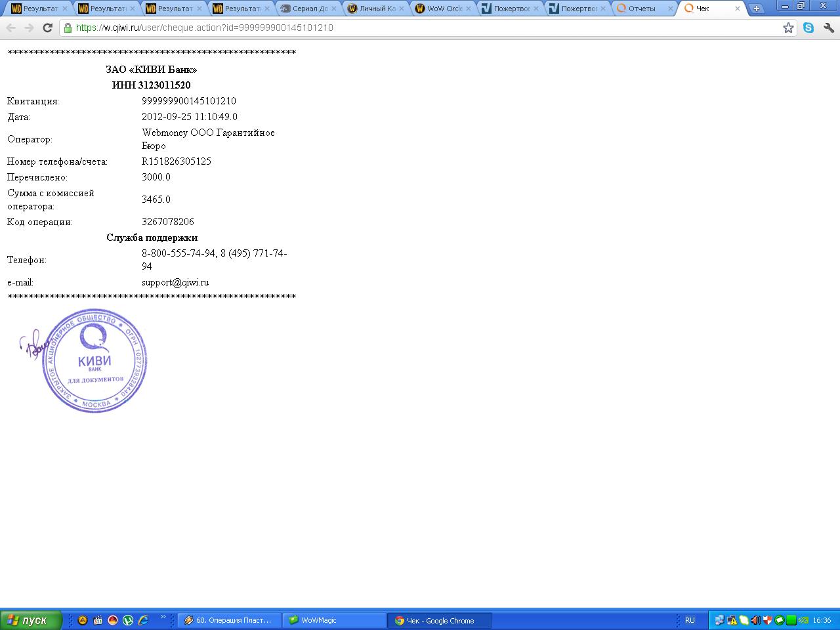Click the КИВИ Банк stamp image
The image size is (840, 630).
tap(94, 360)
